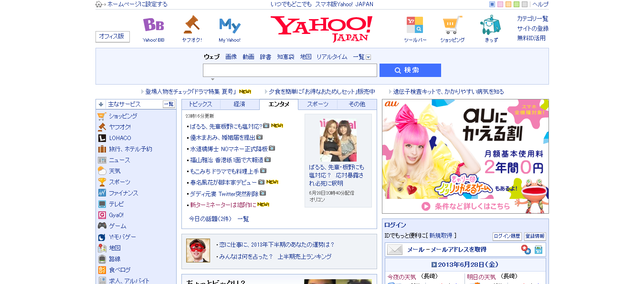
Task: Click sidebar shopping cart icon next to ショッピング
Action: tap(102, 116)
